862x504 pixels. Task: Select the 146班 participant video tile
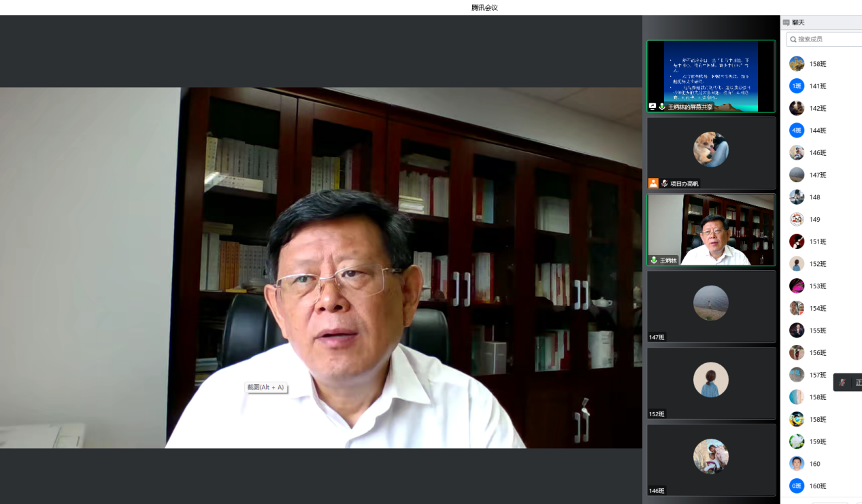pos(711,460)
